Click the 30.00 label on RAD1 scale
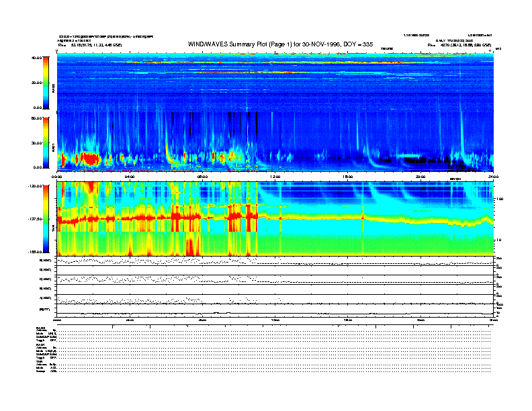Screen dimensions: 532x411 36,143
